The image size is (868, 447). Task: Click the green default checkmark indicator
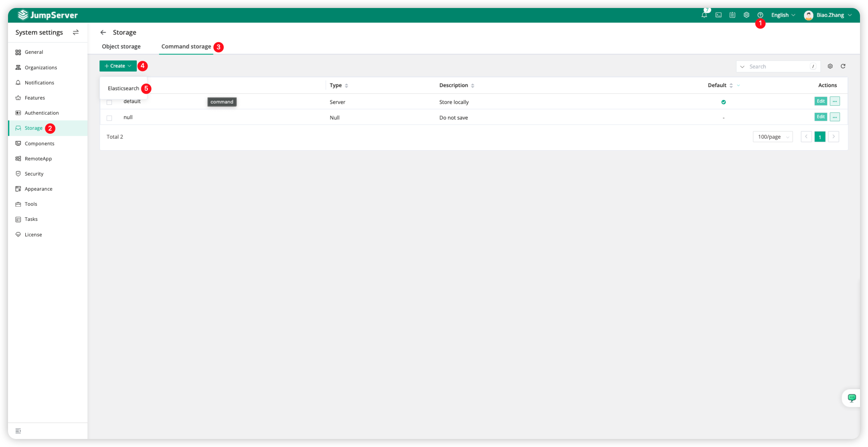click(724, 102)
